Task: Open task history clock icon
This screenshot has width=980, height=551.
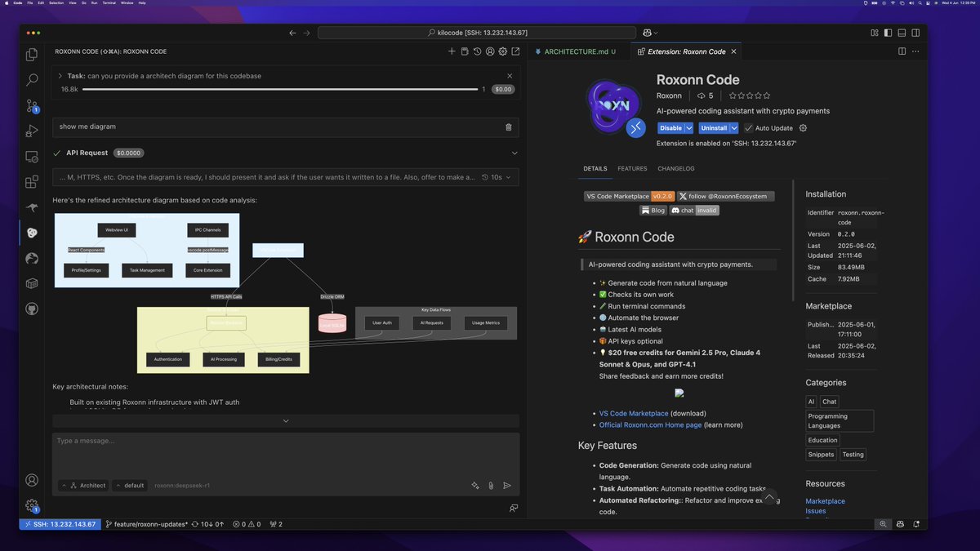Action: (x=478, y=51)
